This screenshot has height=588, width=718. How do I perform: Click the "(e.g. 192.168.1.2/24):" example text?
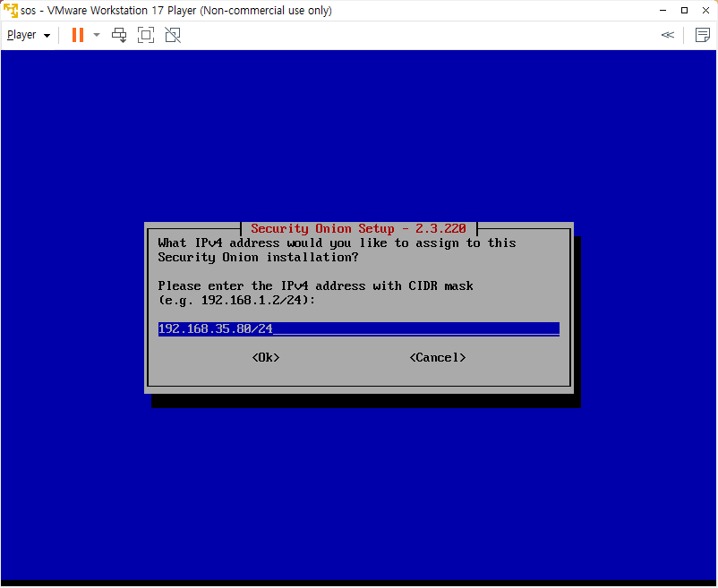click(236, 300)
